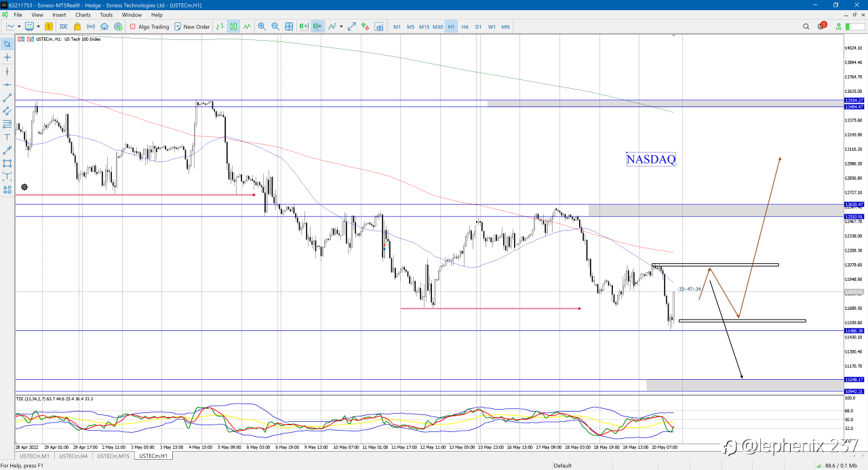Viewport: 868px width, 470px height.
Task: Click the NASDAQ text label on chart
Action: coord(651,159)
